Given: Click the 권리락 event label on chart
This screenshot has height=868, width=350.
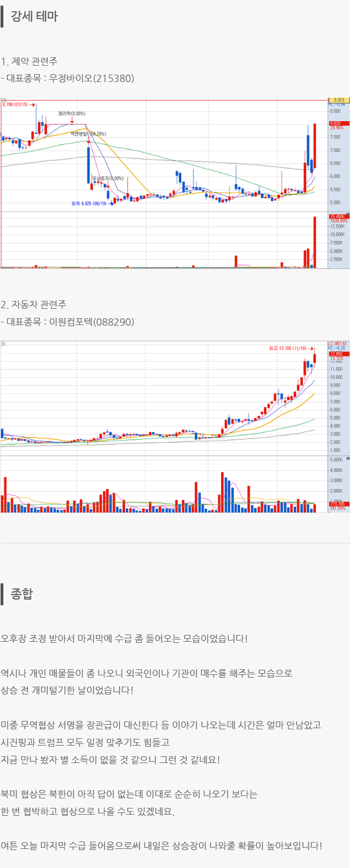Looking at the screenshot, I should click(x=71, y=113).
